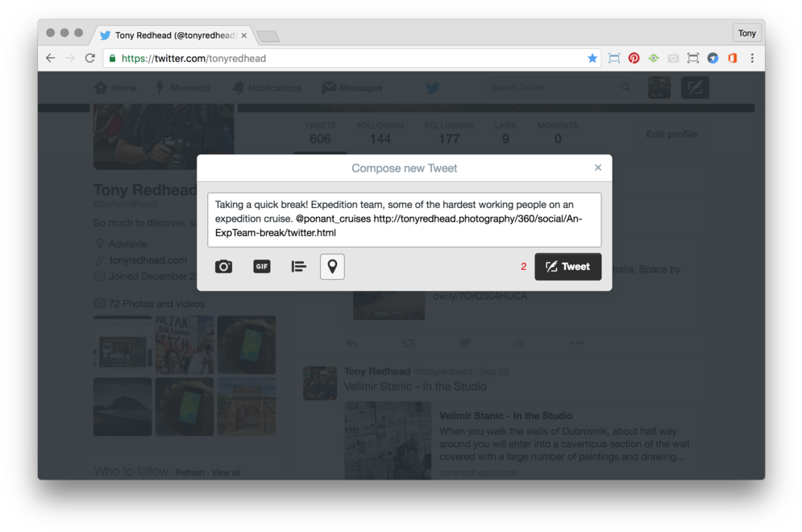
Task: Click the Velimir Stanic studio card image
Action: [388, 440]
